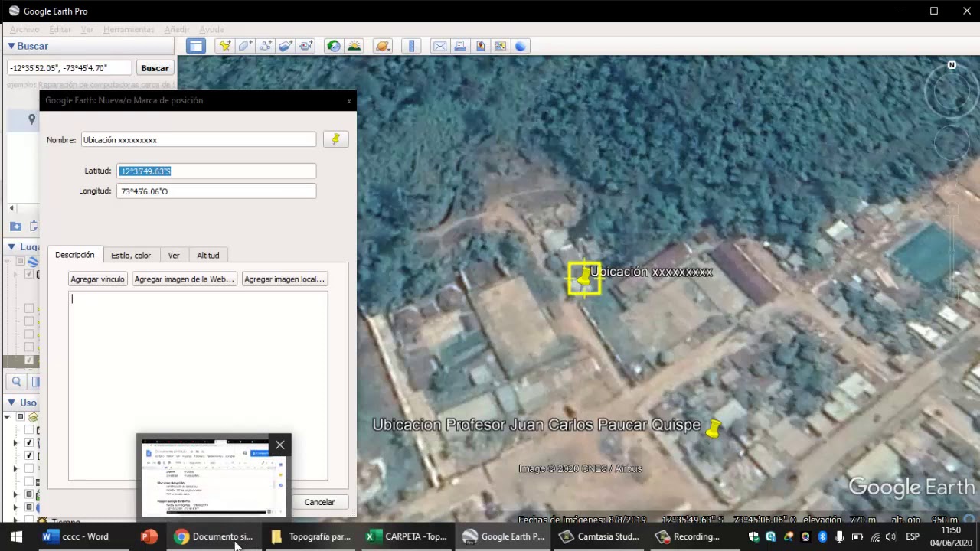The image size is (980, 551).
Task: Open the Editar menu
Action: pos(60,29)
